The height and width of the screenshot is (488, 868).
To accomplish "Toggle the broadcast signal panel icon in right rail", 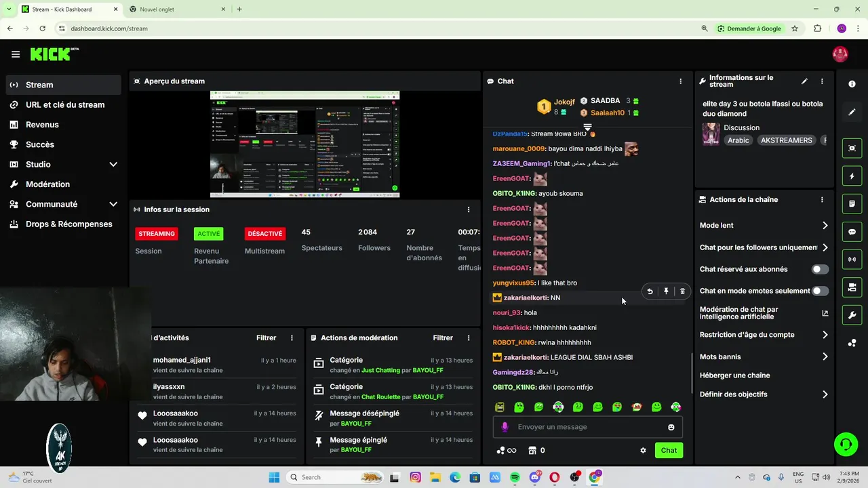I will click(x=852, y=259).
